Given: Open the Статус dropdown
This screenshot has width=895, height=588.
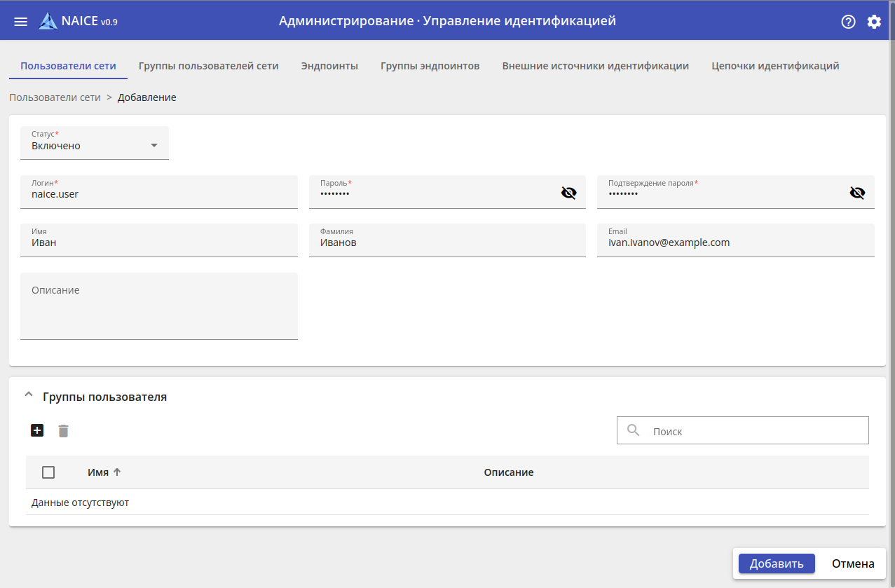Looking at the screenshot, I should [x=95, y=143].
